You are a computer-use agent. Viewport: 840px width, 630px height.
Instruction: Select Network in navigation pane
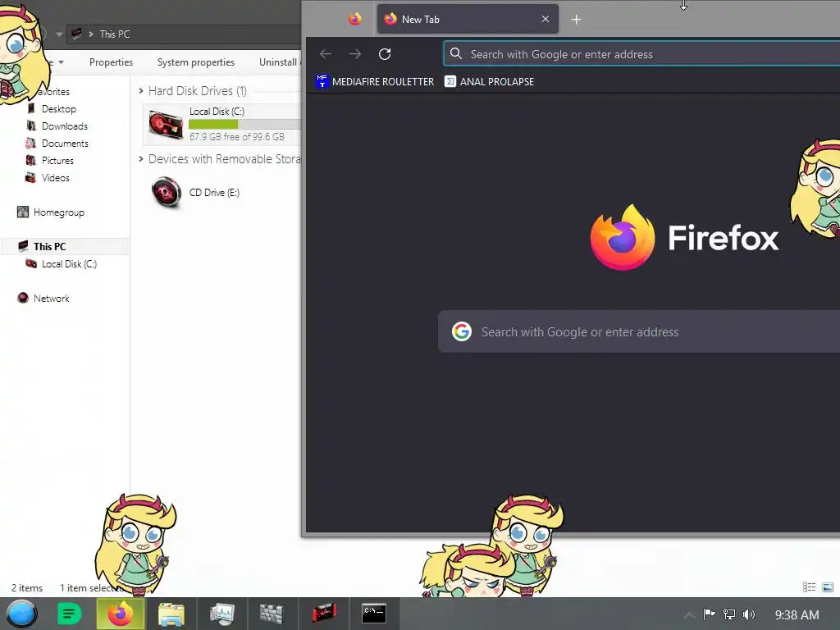pyautogui.click(x=51, y=298)
